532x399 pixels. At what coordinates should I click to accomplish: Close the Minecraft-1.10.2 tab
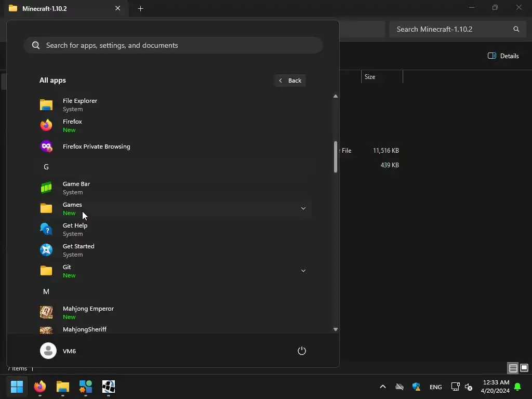[118, 8]
